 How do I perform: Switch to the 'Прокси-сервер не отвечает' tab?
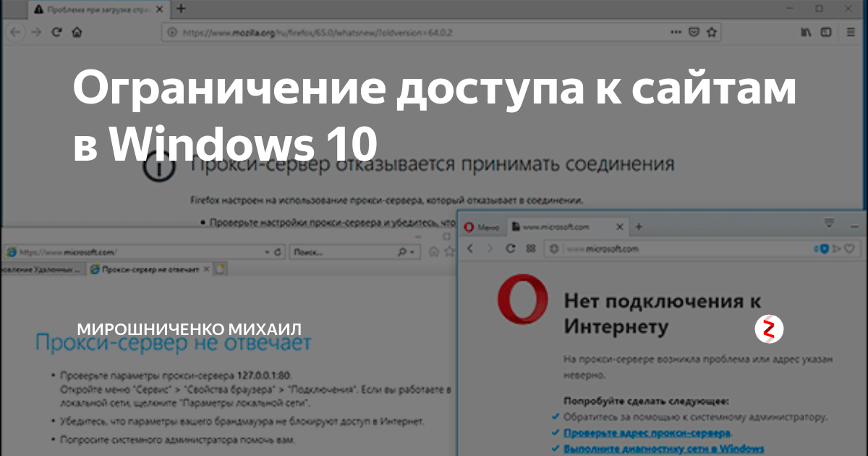[x=150, y=269]
